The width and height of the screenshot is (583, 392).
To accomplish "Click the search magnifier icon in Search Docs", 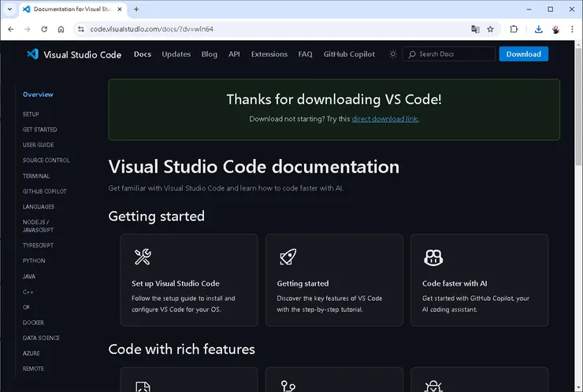I will tap(412, 54).
